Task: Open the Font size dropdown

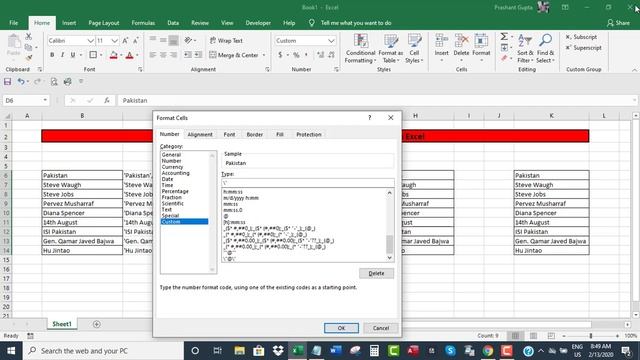Action: 115,41
